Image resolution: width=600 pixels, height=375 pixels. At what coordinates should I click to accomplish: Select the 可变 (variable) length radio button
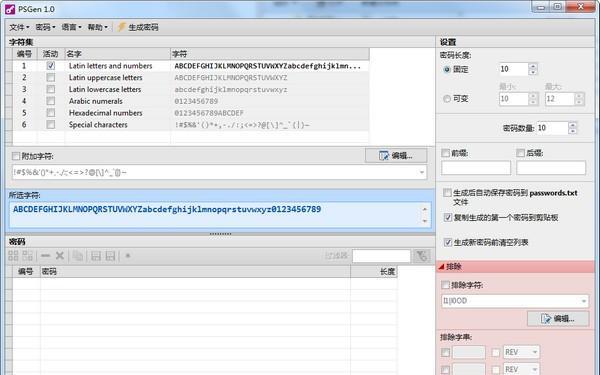(447, 99)
